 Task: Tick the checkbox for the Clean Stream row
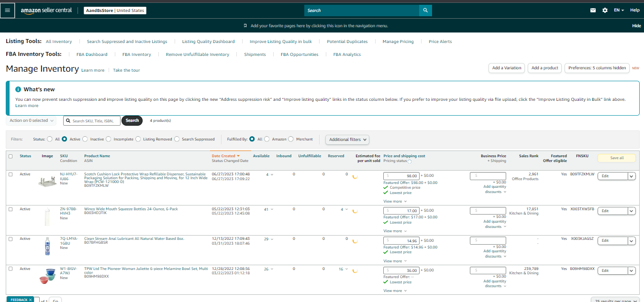pos(11,239)
